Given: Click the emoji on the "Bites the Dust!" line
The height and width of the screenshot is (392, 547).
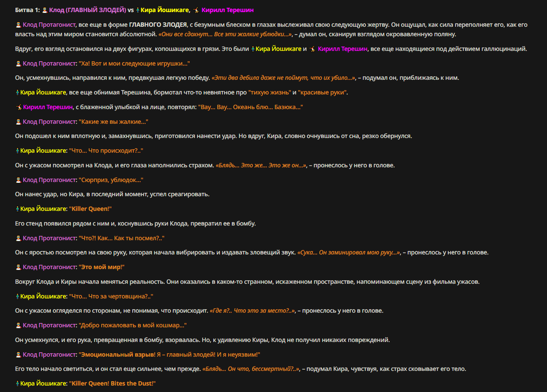Looking at the screenshot, I should 18,383.
